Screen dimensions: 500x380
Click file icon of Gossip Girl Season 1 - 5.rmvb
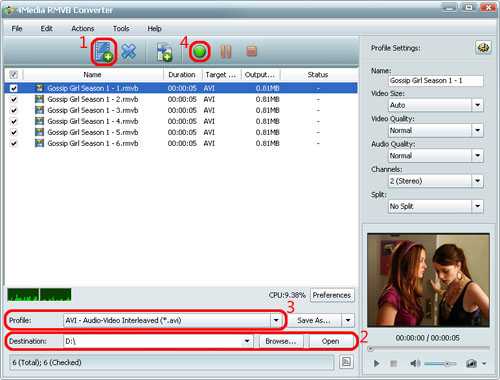[x=39, y=132]
